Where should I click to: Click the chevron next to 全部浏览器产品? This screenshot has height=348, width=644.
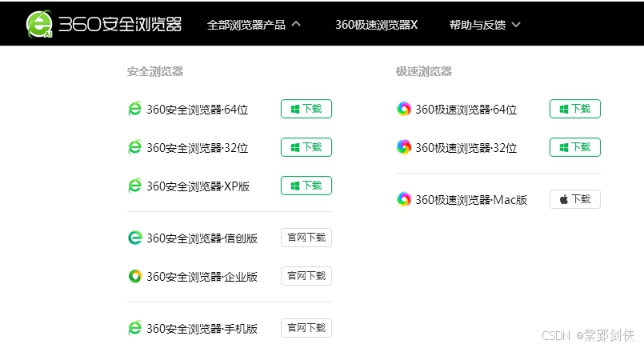click(x=296, y=24)
